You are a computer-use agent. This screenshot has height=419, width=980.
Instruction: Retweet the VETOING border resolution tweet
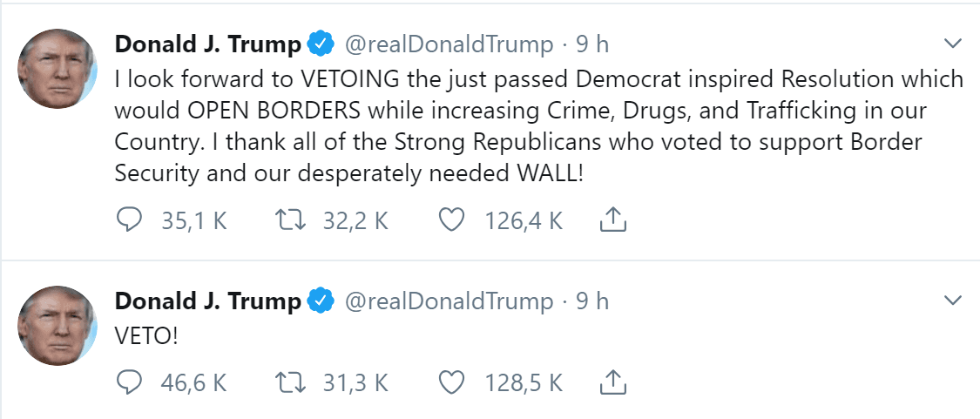point(291,220)
